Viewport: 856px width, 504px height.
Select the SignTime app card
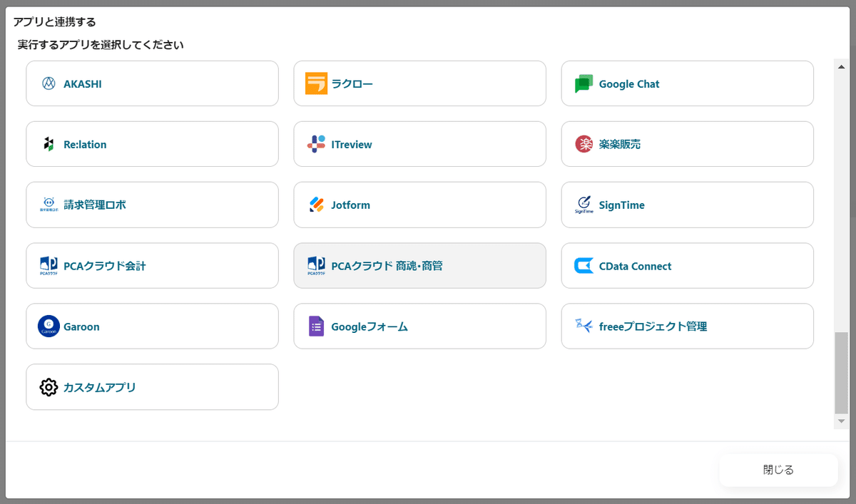(687, 205)
